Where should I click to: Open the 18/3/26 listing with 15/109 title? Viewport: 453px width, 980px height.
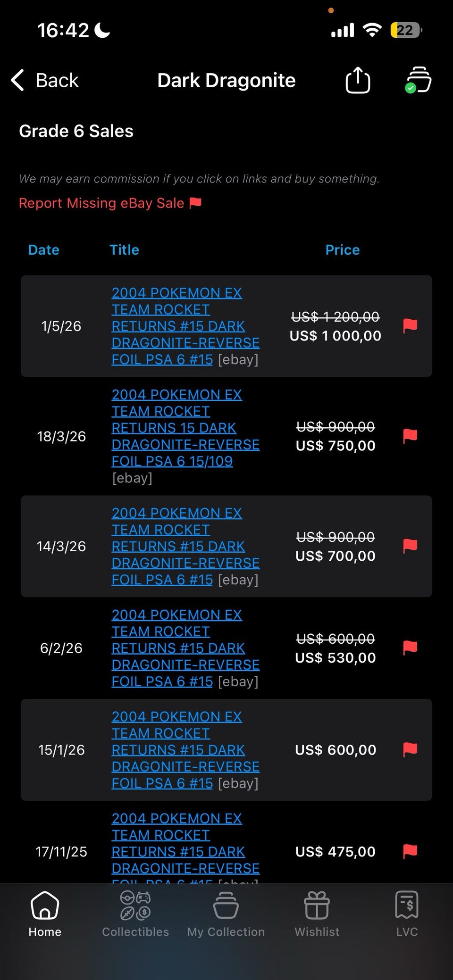point(185,428)
